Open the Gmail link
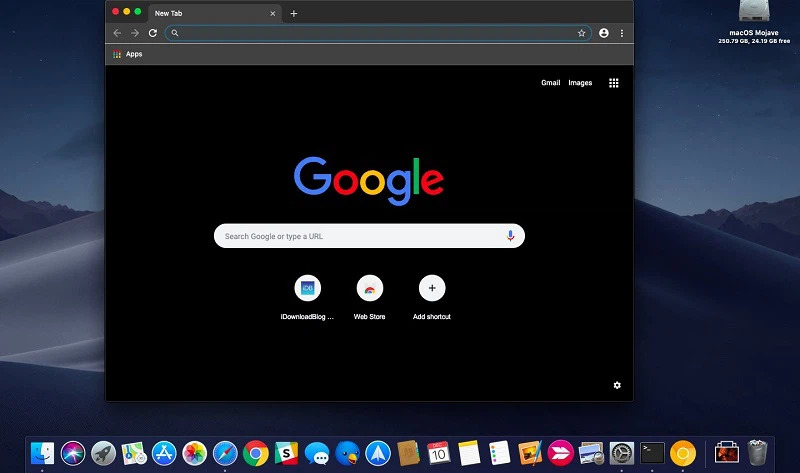800x473 pixels. tap(551, 83)
